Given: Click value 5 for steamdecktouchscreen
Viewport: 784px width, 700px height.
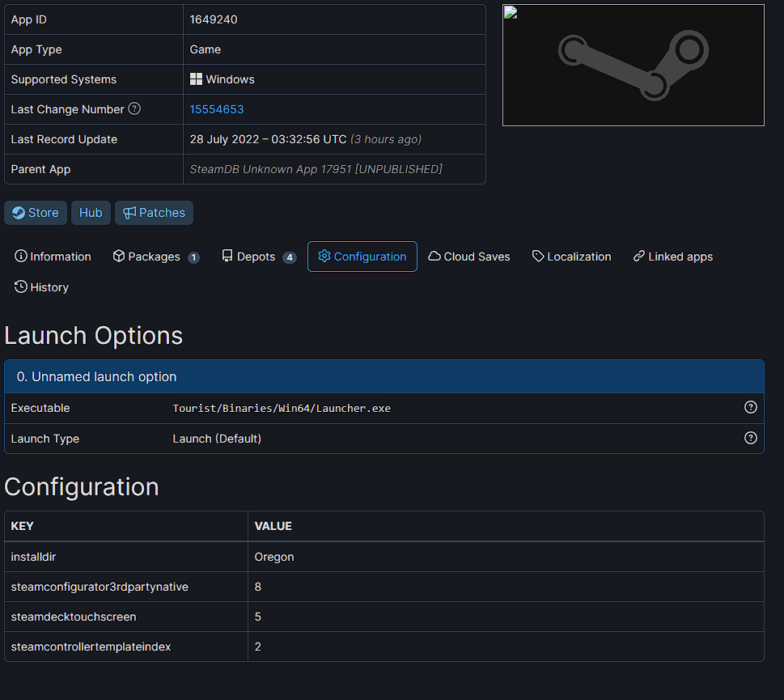Looking at the screenshot, I should tap(258, 617).
